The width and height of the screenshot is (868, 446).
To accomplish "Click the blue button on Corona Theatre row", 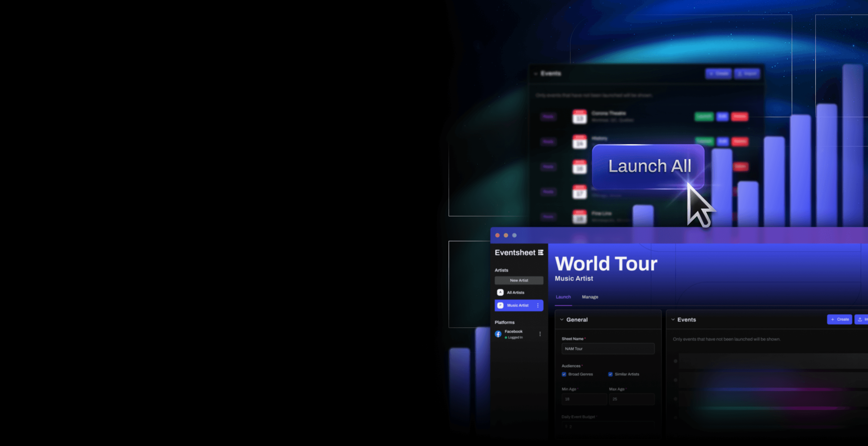I will pyautogui.click(x=722, y=117).
